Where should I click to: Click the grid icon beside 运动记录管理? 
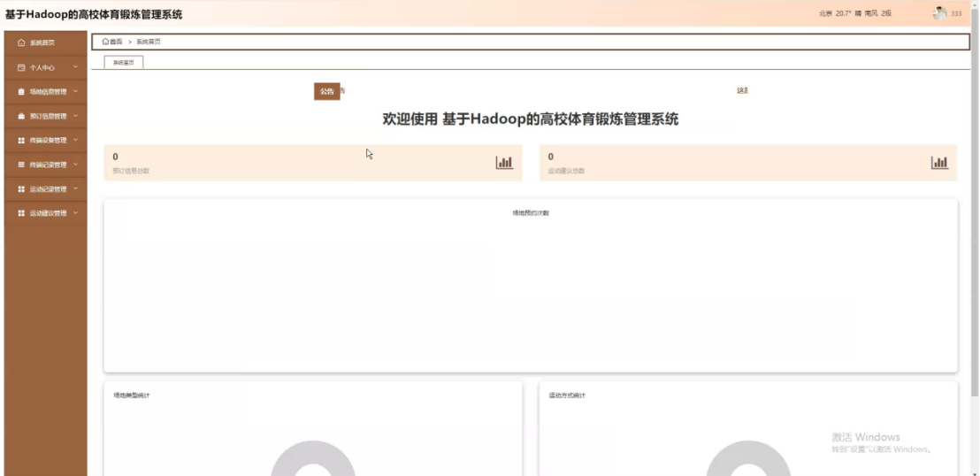pyautogui.click(x=21, y=189)
